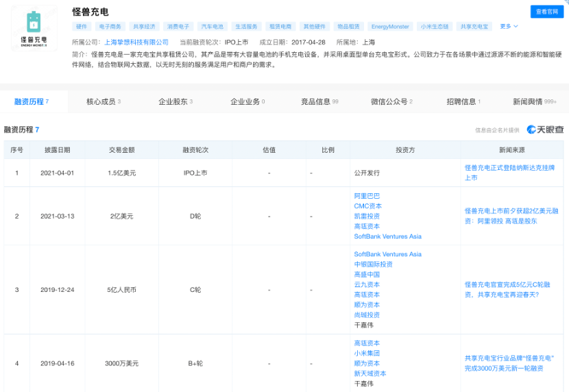Click amount cell 5亿人民币

tap(122, 290)
